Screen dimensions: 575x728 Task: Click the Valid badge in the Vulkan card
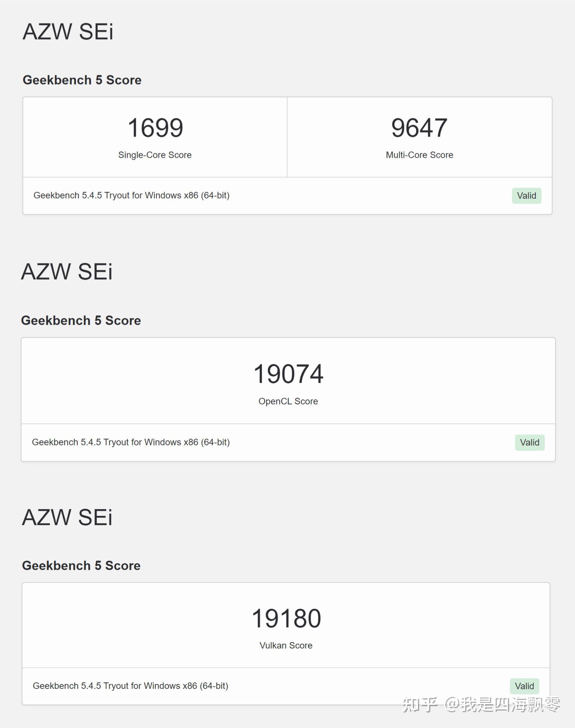[x=524, y=686]
